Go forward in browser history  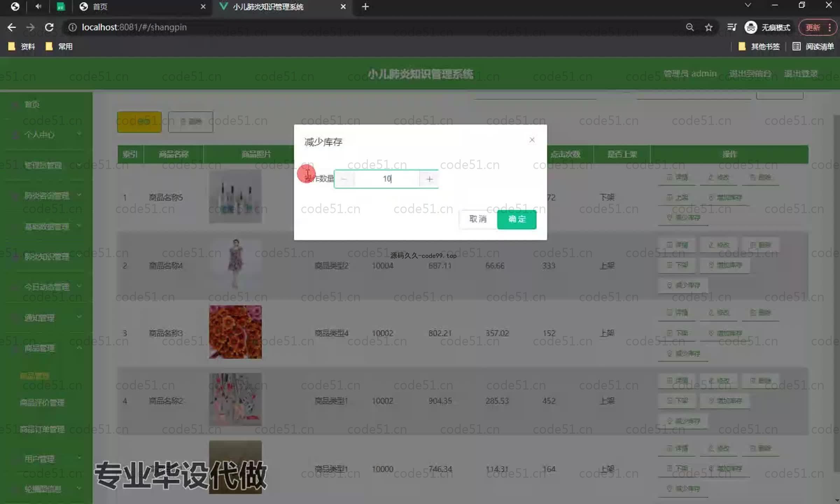pos(31,27)
